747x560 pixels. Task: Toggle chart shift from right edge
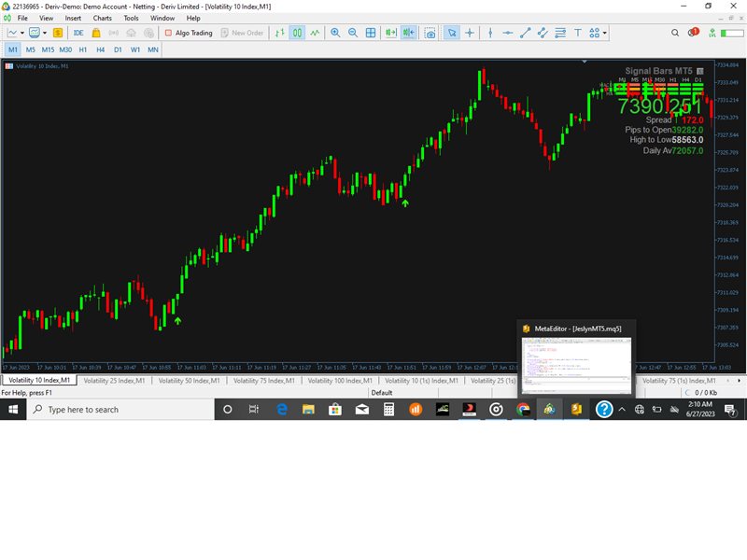point(409,33)
